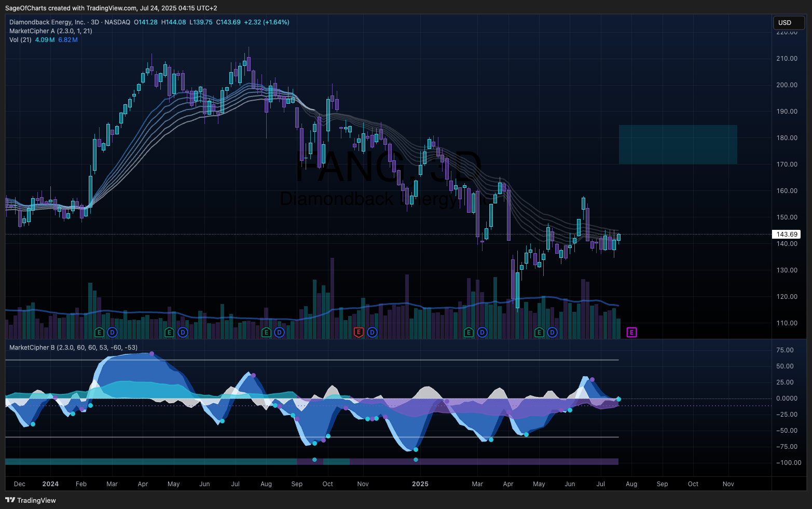Click the open value O141.28

coord(146,22)
